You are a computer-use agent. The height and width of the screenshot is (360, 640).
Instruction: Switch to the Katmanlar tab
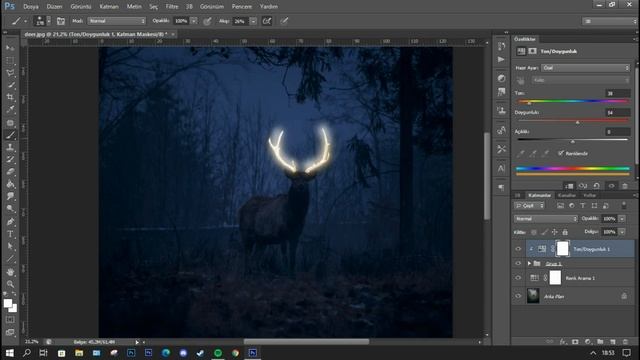click(540, 196)
